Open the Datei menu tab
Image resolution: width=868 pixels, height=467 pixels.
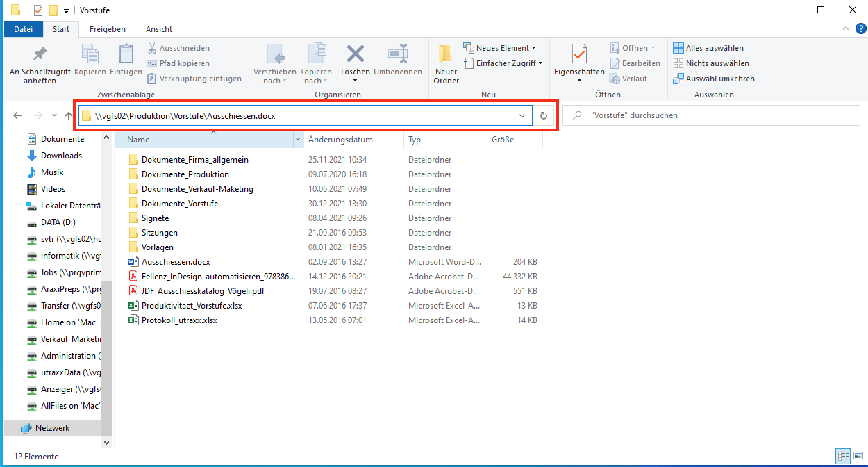[x=24, y=29]
